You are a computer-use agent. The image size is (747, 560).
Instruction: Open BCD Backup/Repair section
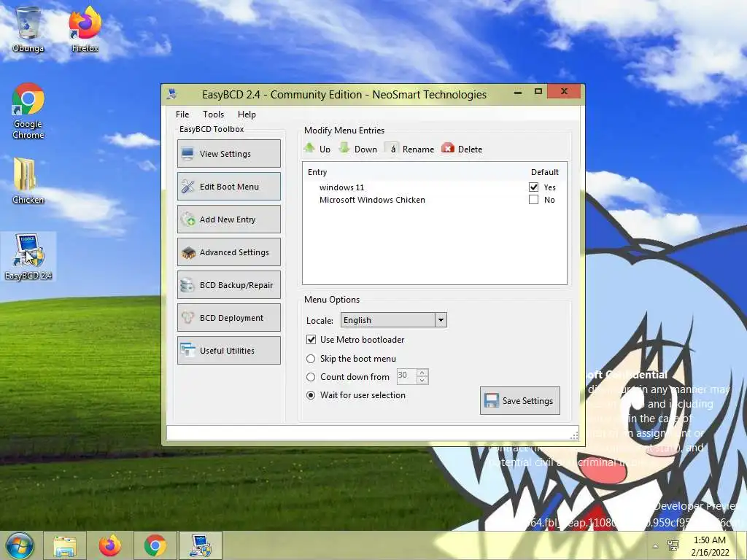click(x=228, y=285)
